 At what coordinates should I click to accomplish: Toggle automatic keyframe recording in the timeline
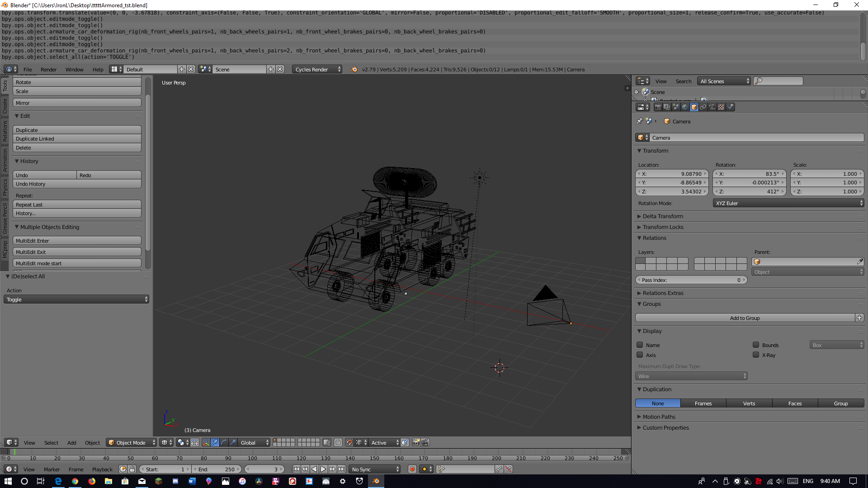tap(412, 469)
